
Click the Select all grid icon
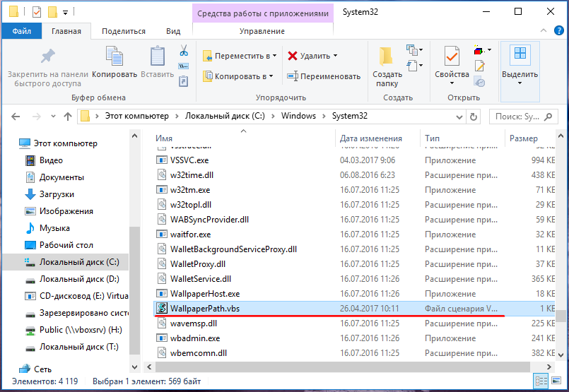click(520, 54)
